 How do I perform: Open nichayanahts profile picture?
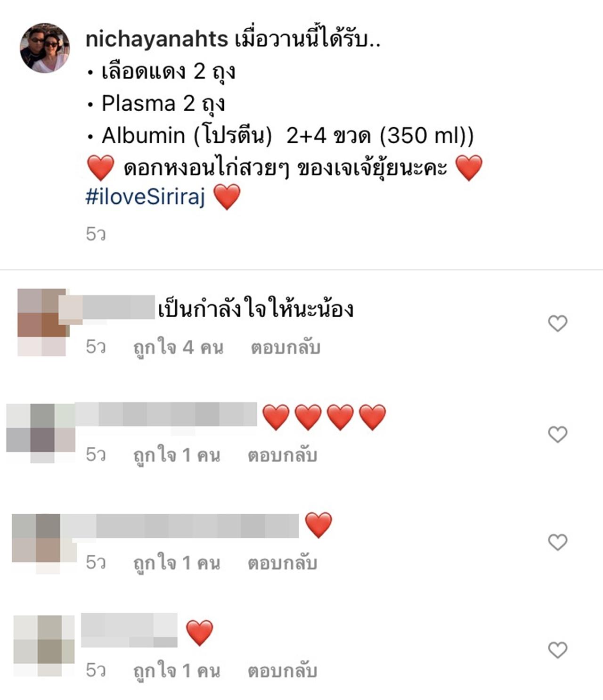45,48
